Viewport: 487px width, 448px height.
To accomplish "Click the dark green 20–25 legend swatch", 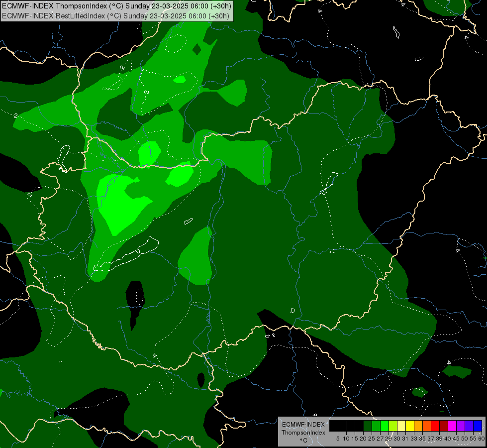I will (x=368, y=426).
